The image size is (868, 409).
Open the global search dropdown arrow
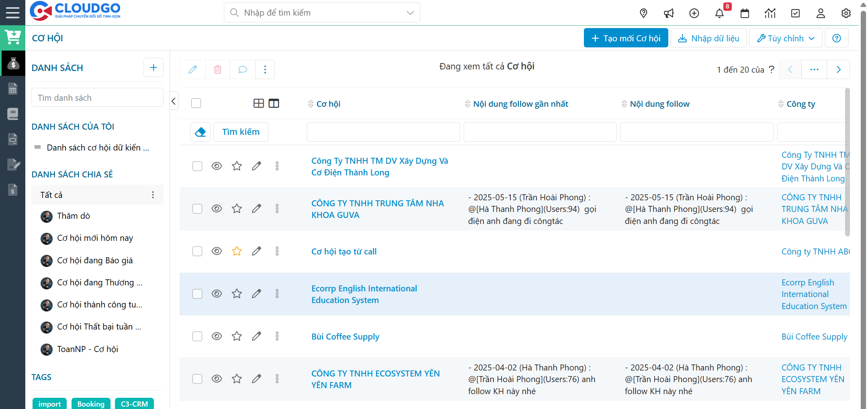tap(410, 13)
